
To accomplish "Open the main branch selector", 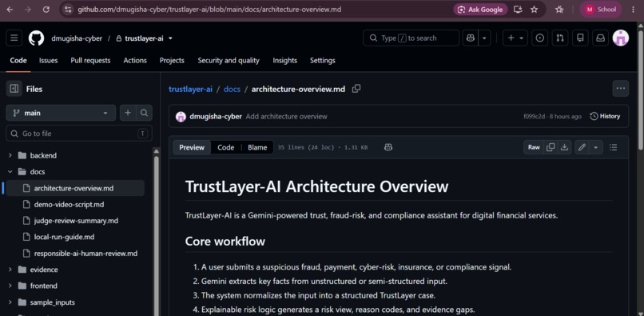I will click(61, 113).
